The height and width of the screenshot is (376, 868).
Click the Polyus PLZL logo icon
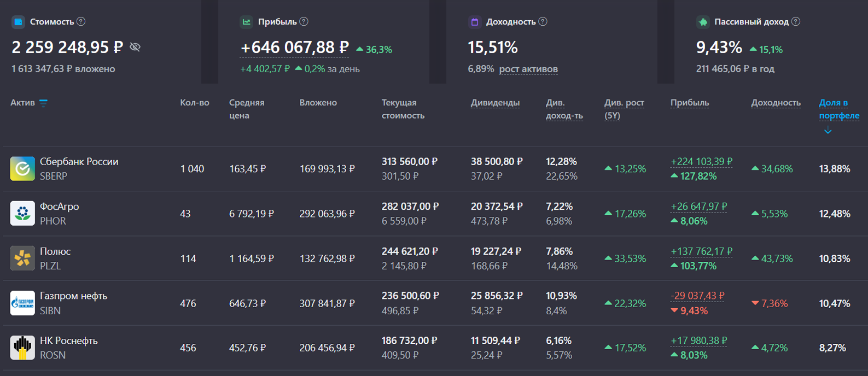22,258
